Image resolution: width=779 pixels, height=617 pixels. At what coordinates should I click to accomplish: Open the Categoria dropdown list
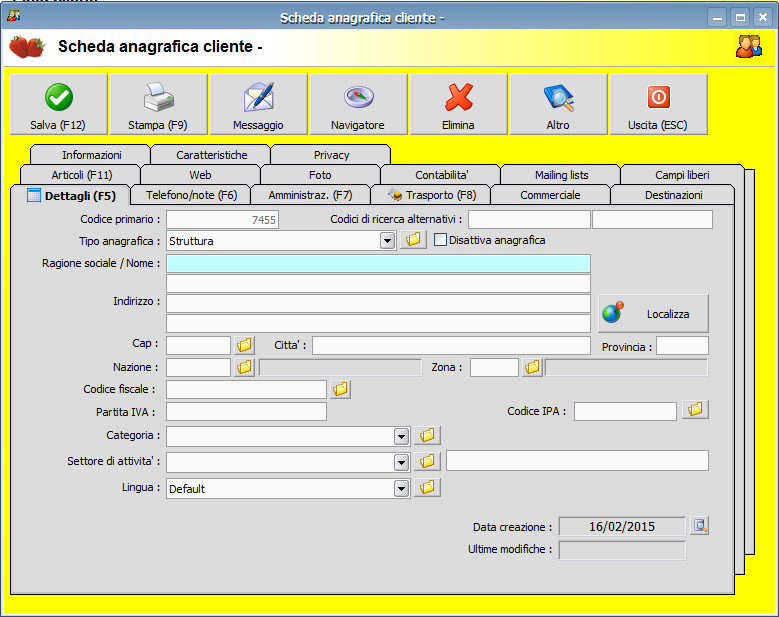point(401,436)
